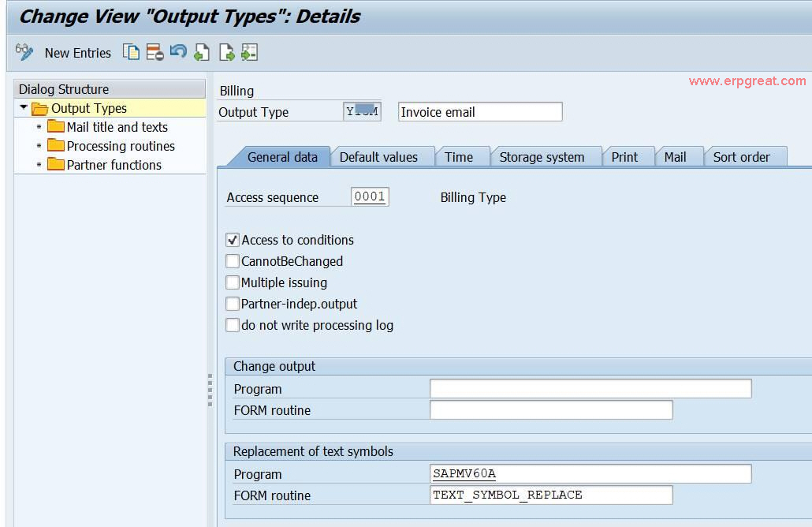This screenshot has width=812, height=527.
Task: Click Change output Program input field
Action: 590,389
